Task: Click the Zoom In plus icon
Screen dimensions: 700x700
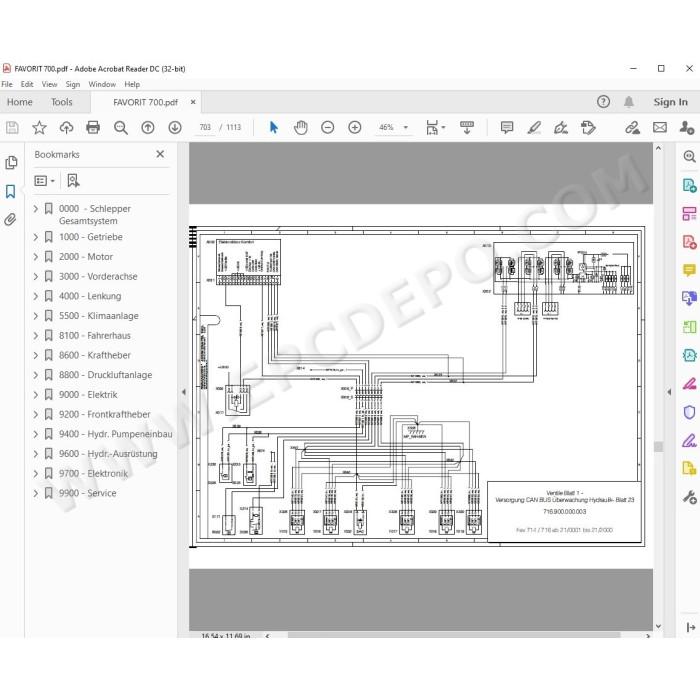Action: pos(355,128)
